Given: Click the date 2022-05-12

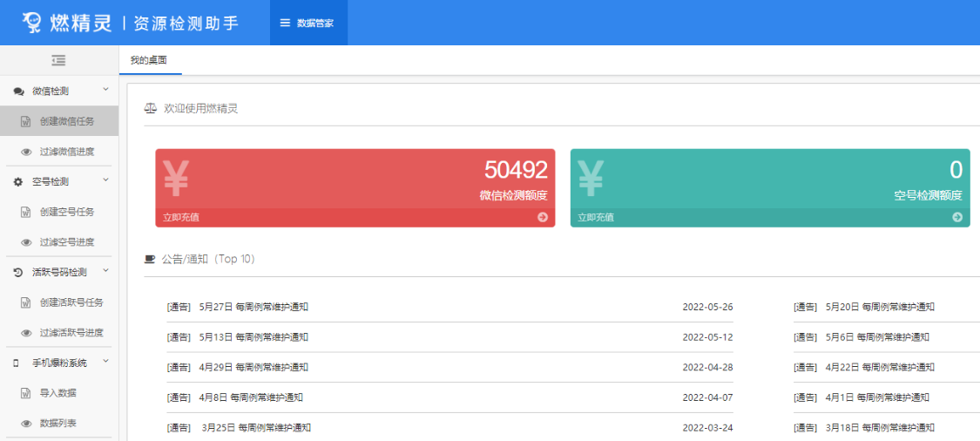Looking at the screenshot, I should (707, 337).
